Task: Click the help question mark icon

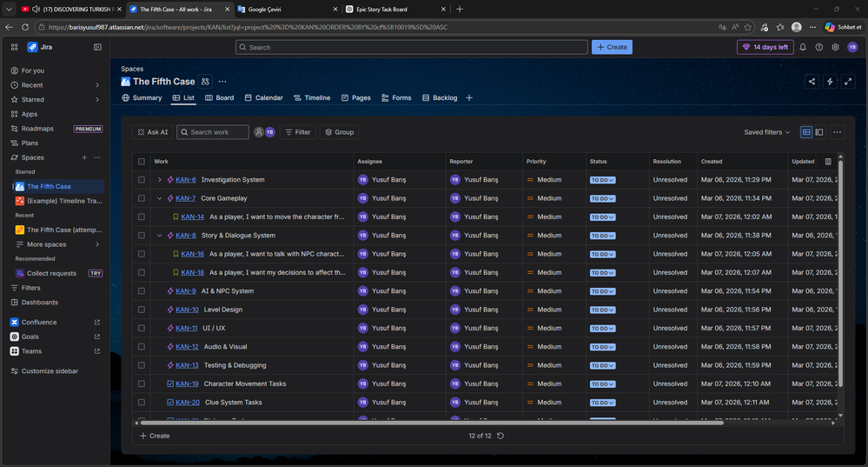Action: 819,47
